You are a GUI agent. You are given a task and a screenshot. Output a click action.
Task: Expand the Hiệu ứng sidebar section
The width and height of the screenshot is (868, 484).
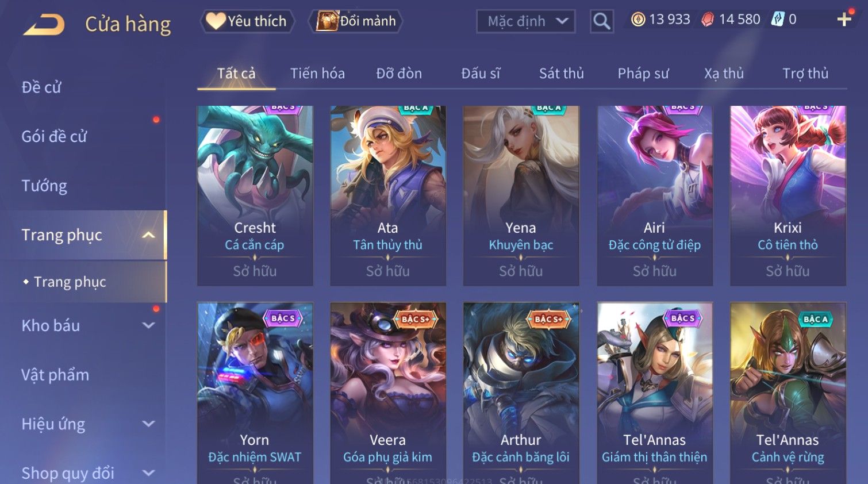click(148, 424)
